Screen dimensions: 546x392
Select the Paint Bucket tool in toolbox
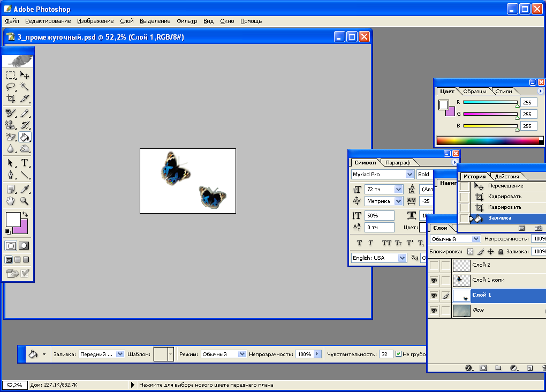click(x=25, y=137)
